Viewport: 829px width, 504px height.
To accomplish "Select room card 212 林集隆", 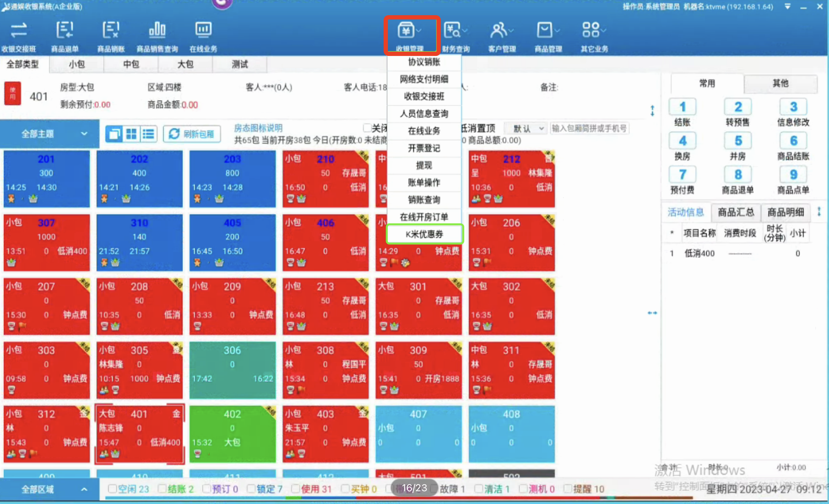I will click(x=512, y=179).
